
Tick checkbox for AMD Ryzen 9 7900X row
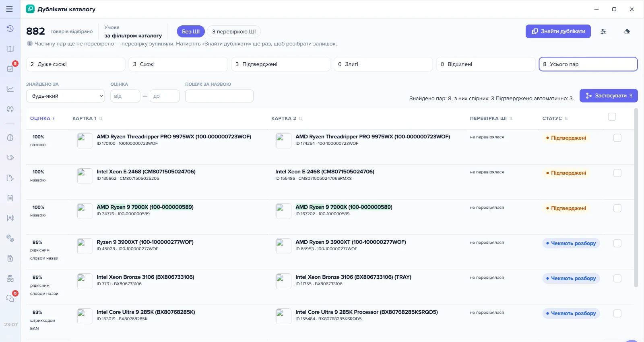pyautogui.click(x=617, y=208)
